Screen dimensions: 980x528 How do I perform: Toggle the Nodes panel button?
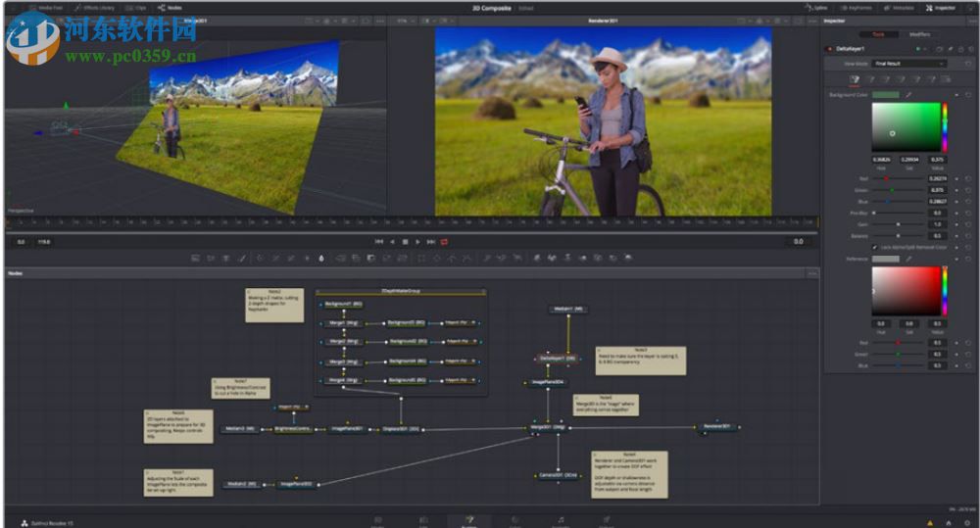tap(170, 8)
